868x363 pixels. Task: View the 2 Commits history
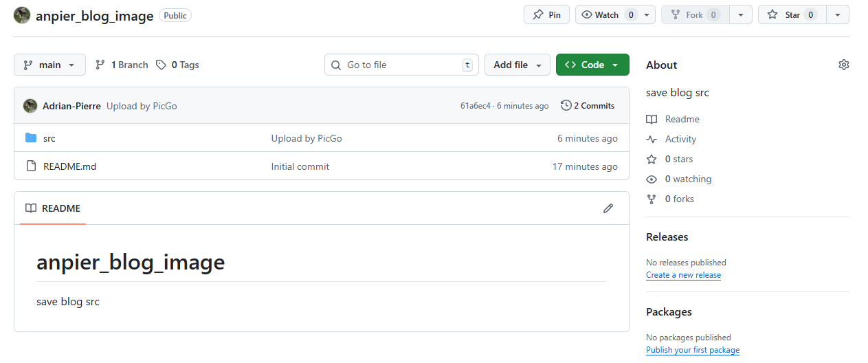tap(588, 106)
